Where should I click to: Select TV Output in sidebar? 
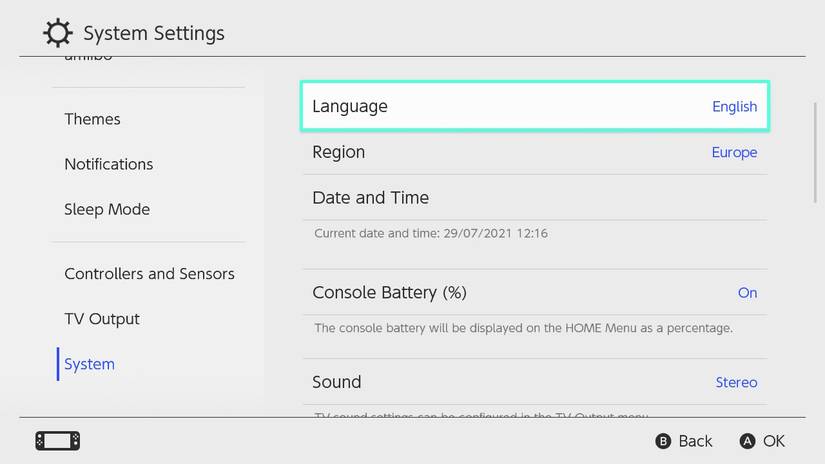click(x=102, y=319)
